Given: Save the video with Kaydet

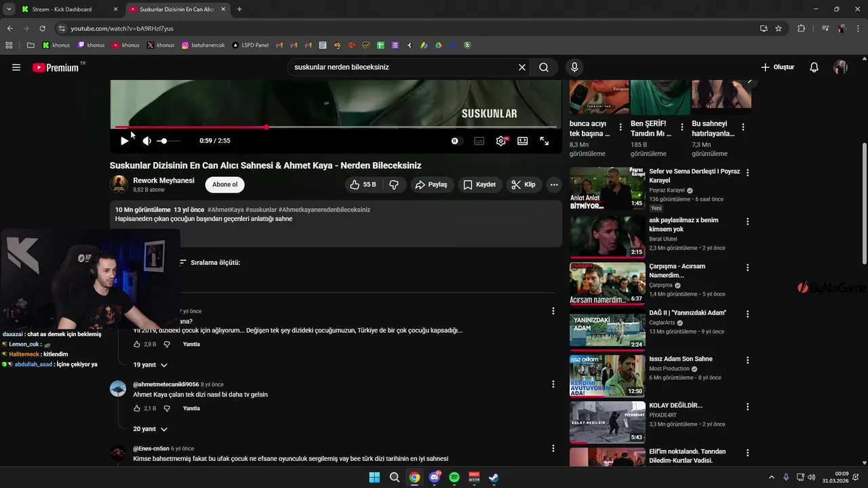Looking at the screenshot, I should pos(479,184).
